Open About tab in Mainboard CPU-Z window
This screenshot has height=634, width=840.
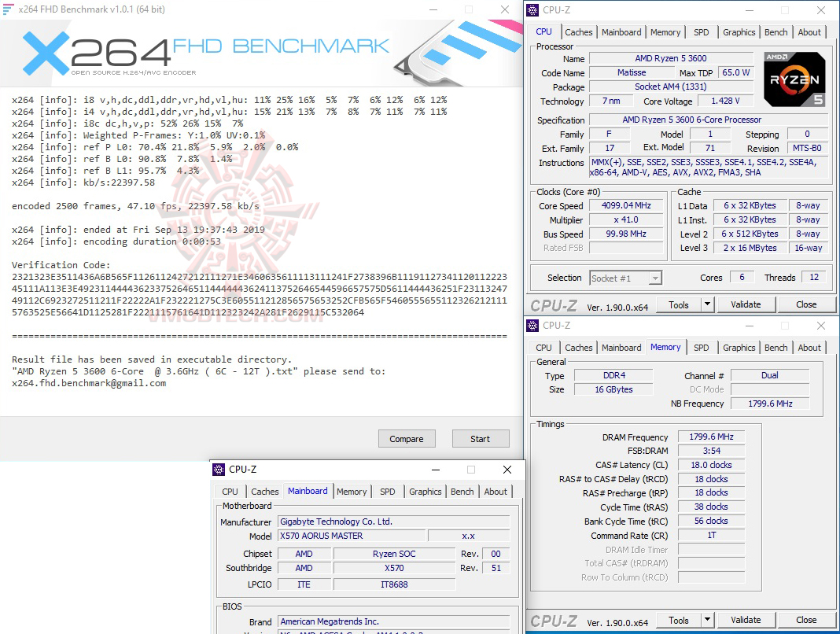pyautogui.click(x=496, y=492)
